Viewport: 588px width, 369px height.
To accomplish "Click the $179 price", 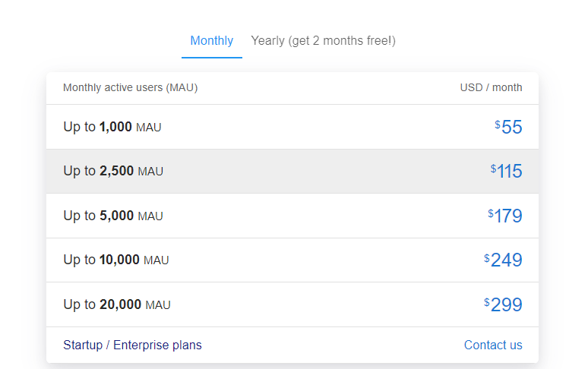I will (506, 216).
